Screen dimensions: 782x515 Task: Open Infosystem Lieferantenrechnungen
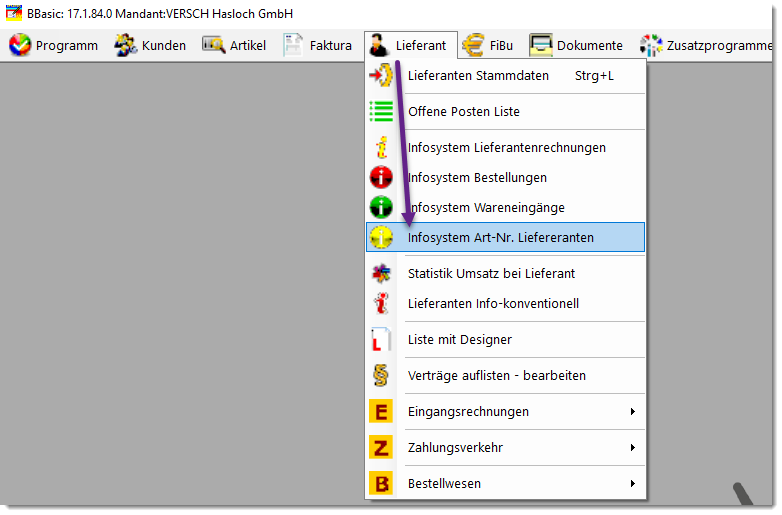pyautogui.click(x=505, y=148)
